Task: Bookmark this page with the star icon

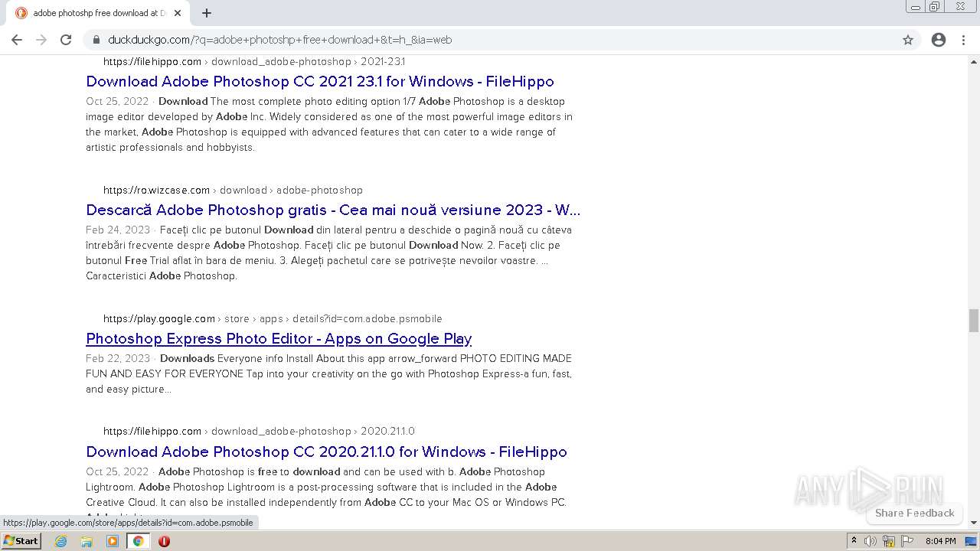Action: tap(908, 40)
